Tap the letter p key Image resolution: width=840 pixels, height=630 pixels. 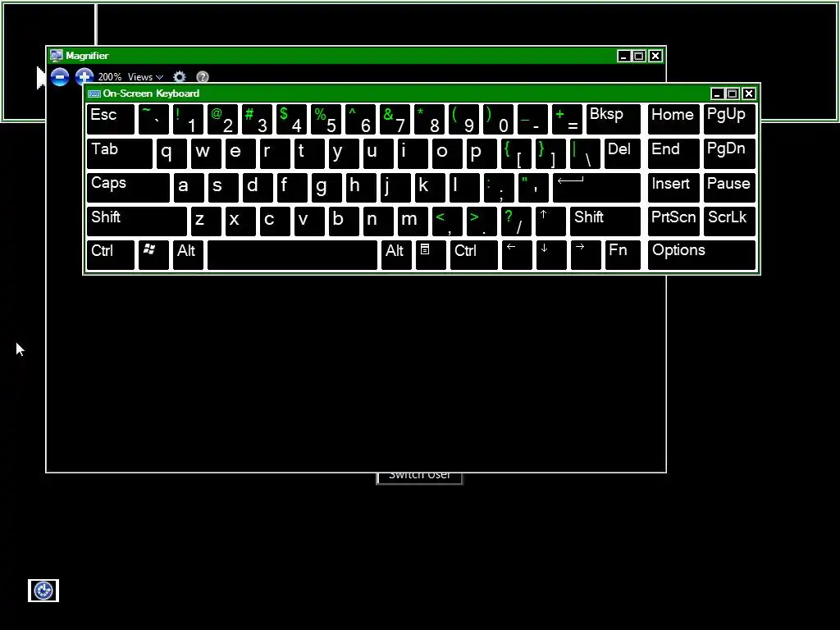[482, 153]
